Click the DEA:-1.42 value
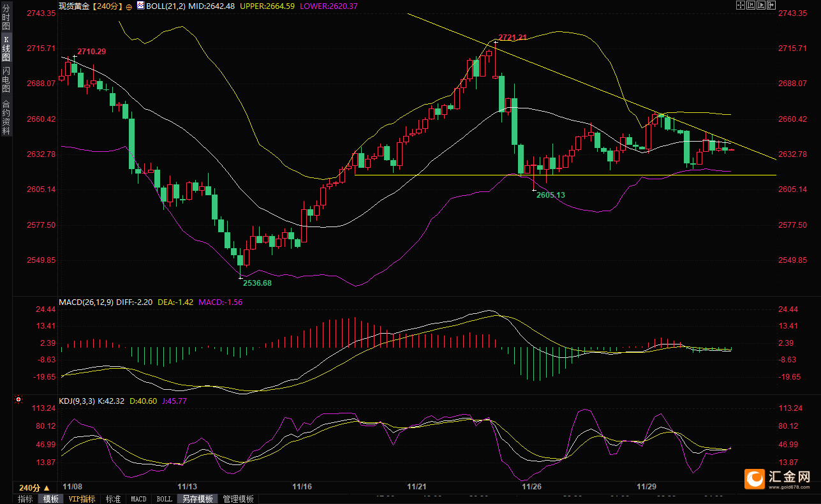The image size is (821, 504). 175,302
